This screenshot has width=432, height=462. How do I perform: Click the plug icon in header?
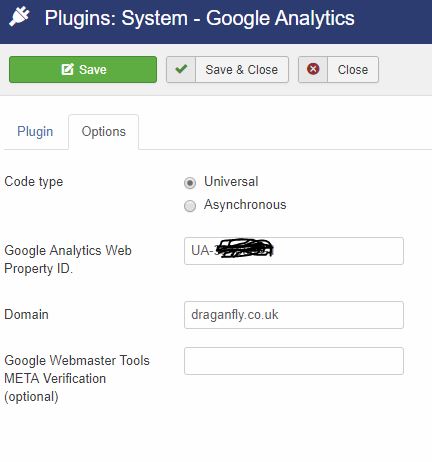pos(19,17)
